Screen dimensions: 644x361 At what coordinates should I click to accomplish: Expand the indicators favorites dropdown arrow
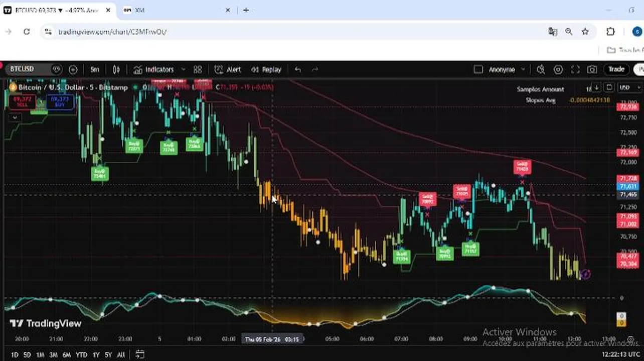tap(183, 69)
